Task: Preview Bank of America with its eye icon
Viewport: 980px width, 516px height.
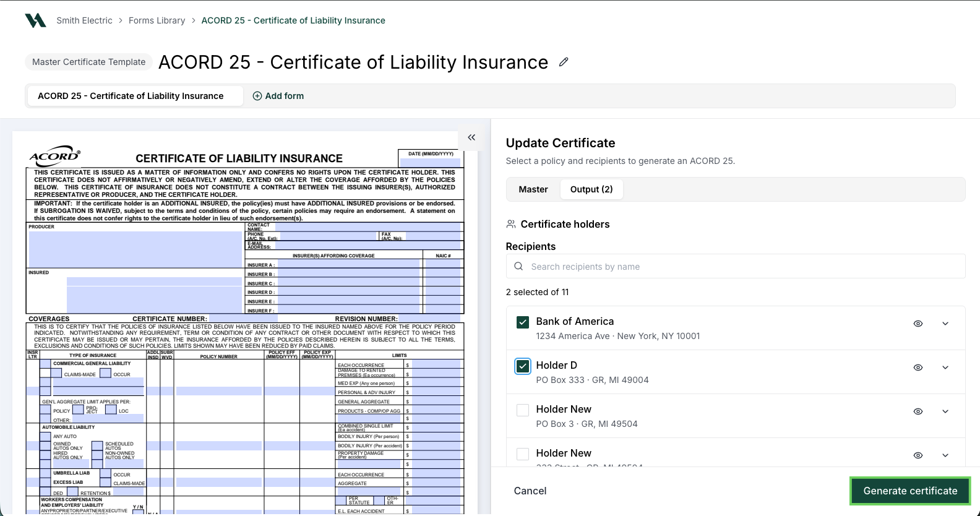Action: [x=918, y=324]
